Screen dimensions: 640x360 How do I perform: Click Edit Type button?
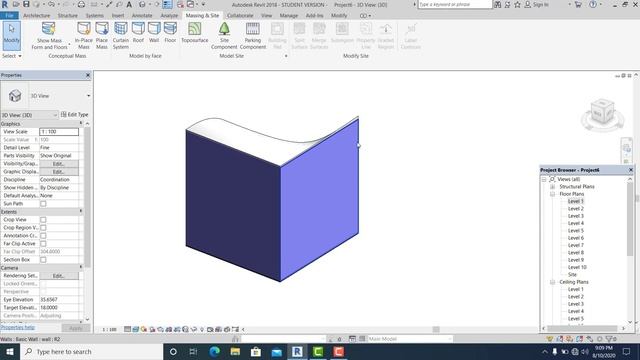(x=75, y=115)
